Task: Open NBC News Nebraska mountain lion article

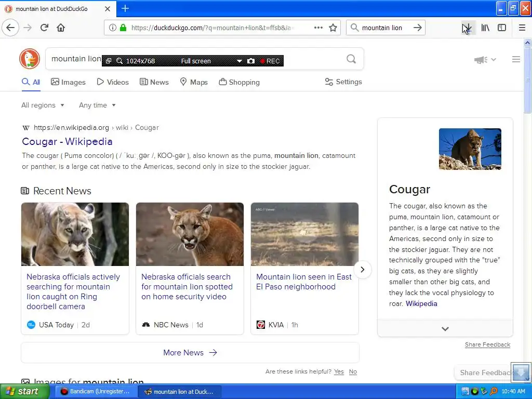Action: (187, 287)
